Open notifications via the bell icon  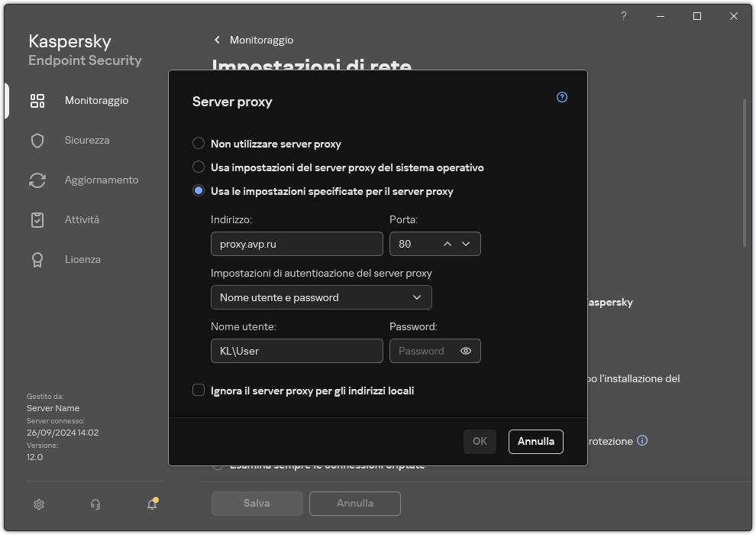151,504
